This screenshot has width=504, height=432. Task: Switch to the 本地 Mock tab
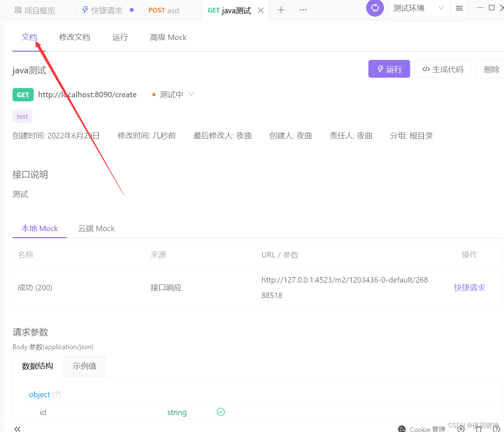[40, 229]
